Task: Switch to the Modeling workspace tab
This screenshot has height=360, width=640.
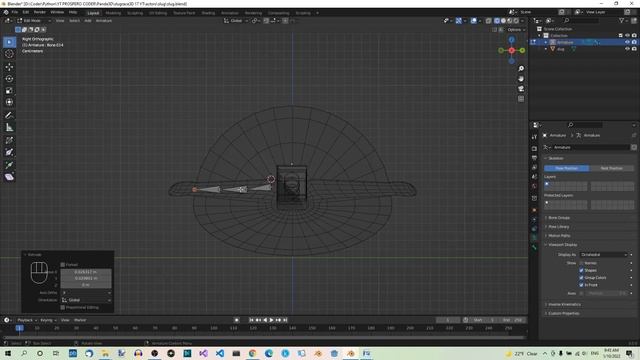Action: click(x=113, y=13)
